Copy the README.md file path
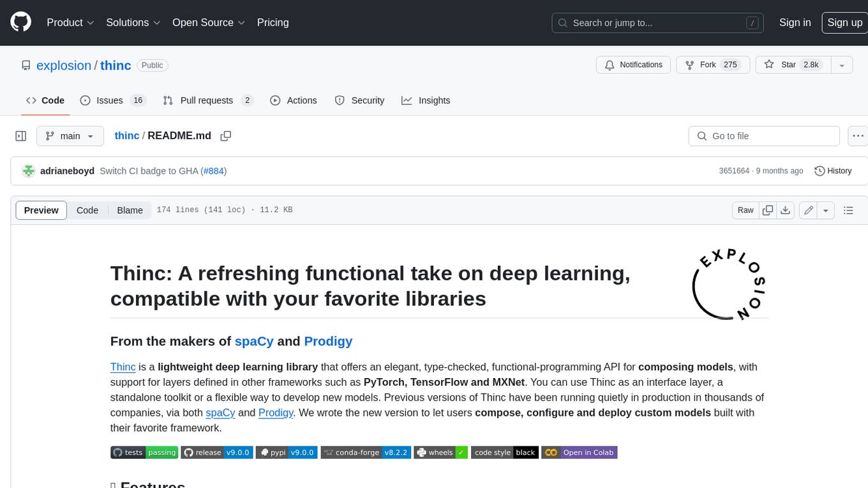Screen dimensions: 868x488 225,136
